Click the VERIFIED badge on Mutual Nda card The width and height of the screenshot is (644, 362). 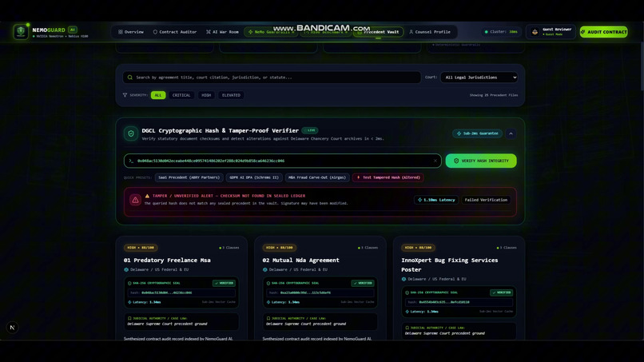point(363,283)
